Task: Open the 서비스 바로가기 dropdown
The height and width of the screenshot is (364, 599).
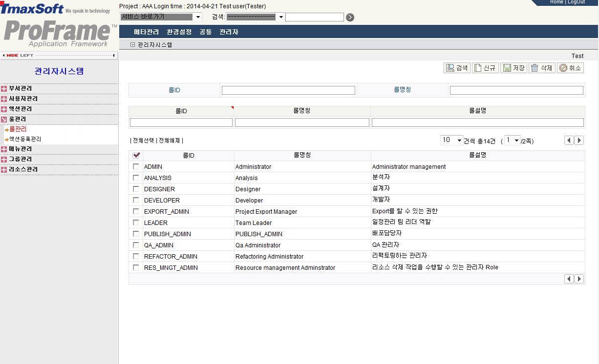Action: click(x=198, y=17)
